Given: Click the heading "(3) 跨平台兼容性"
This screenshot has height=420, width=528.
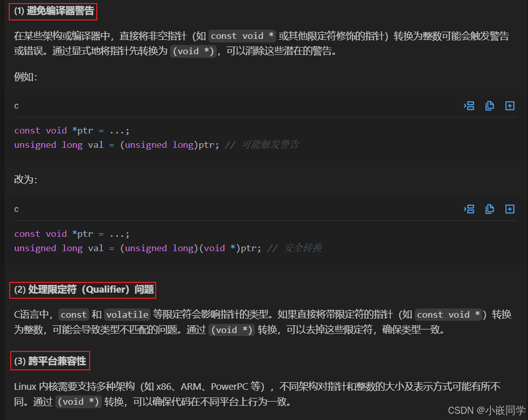Looking at the screenshot, I should click(x=50, y=361).
